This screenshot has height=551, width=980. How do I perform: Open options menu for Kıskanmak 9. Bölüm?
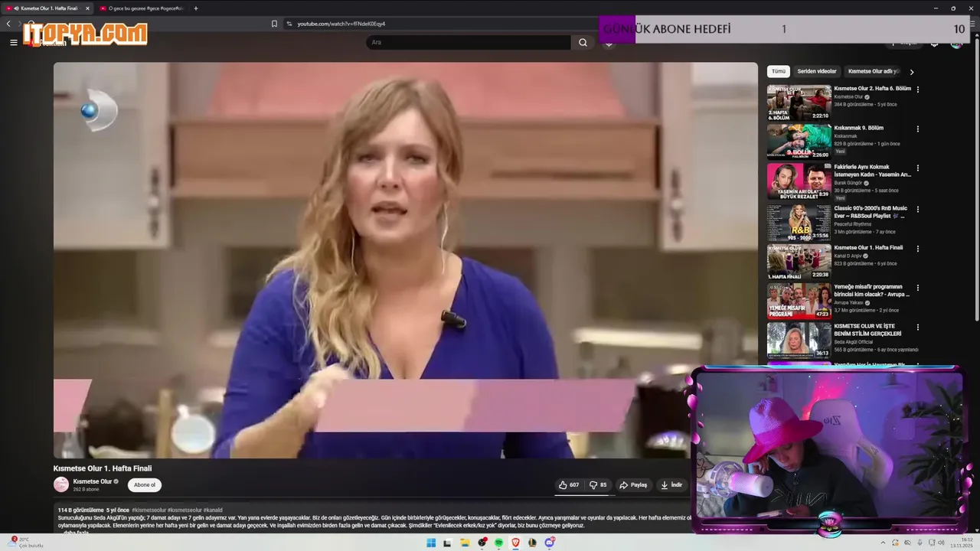(918, 129)
